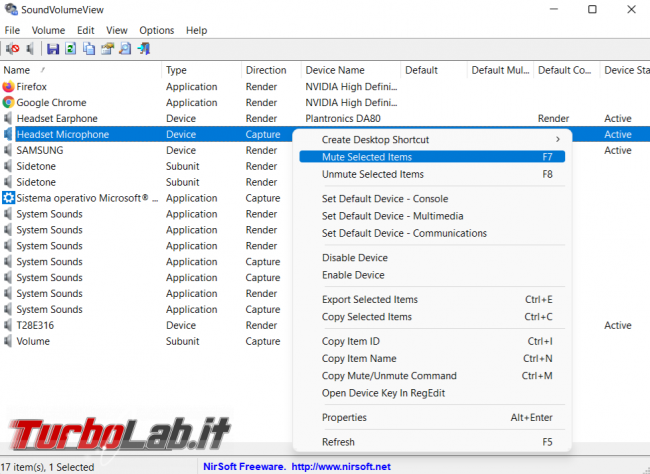Click the speaker icon beside T28E316
650x474 pixels.
8,325
